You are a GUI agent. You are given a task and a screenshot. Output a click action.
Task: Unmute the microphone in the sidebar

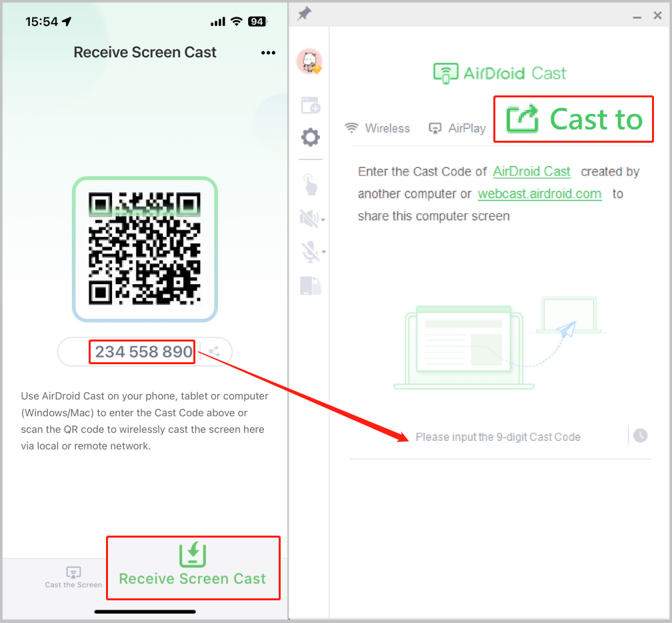tap(308, 252)
